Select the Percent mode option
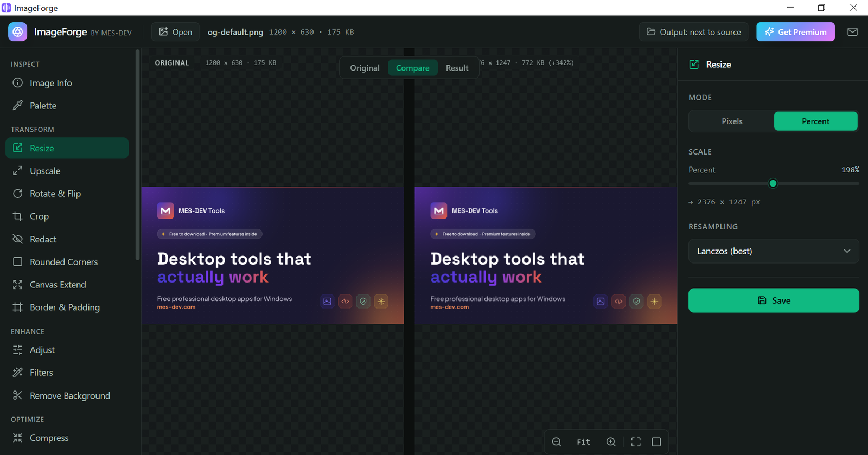 815,121
